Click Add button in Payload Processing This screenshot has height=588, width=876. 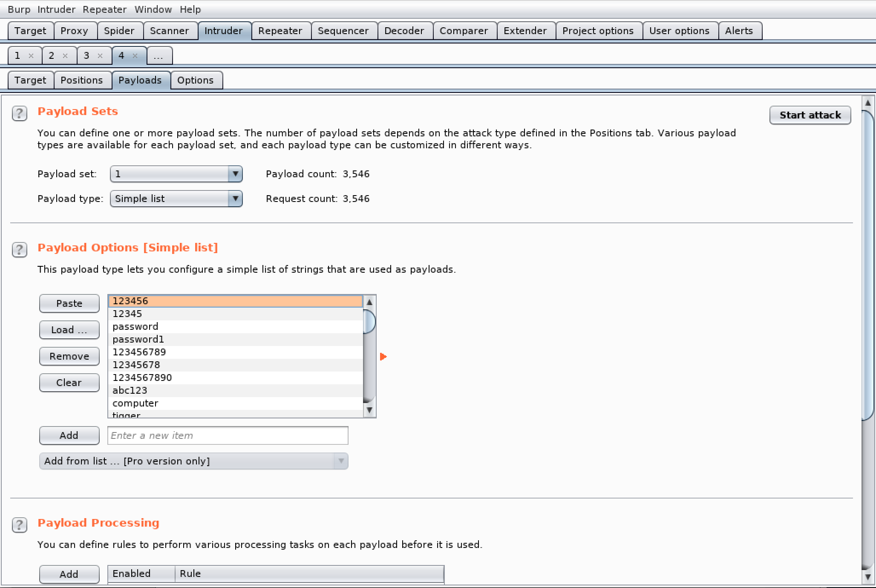pyautogui.click(x=69, y=574)
